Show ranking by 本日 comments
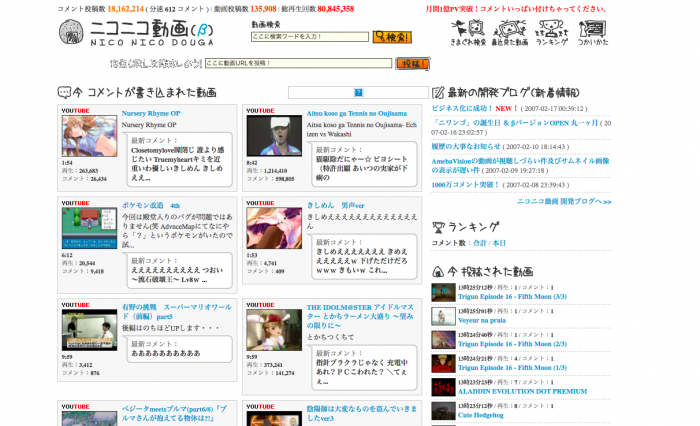This screenshot has width=700, height=426. coord(499,243)
